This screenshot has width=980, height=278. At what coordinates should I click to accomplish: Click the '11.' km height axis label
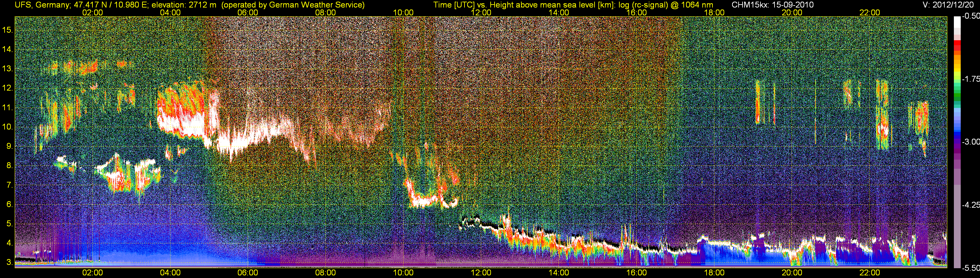point(8,108)
